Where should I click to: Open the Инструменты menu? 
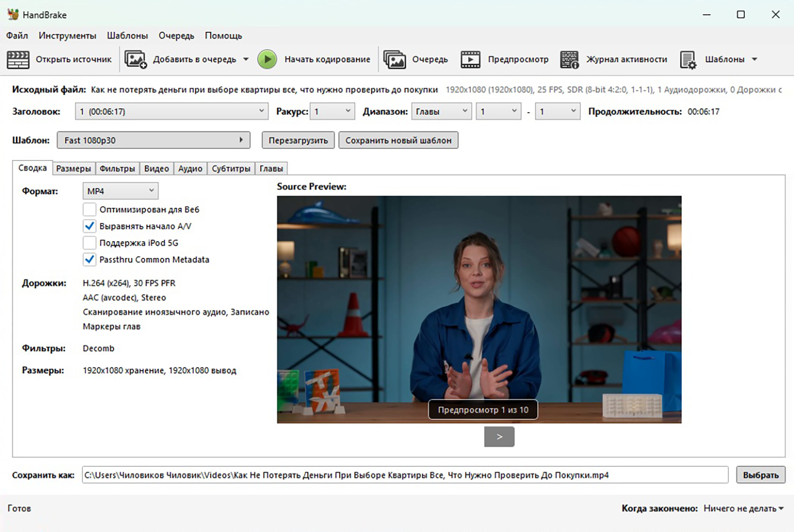[67, 36]
